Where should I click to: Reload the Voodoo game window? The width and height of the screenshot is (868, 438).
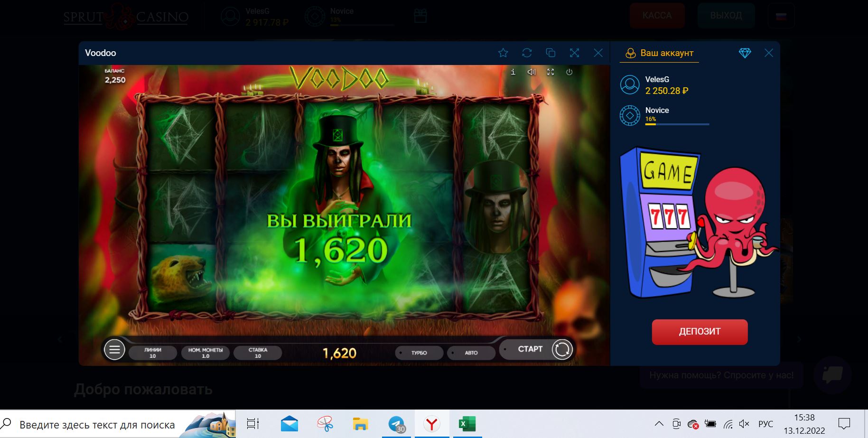click(x=527, y=53)
